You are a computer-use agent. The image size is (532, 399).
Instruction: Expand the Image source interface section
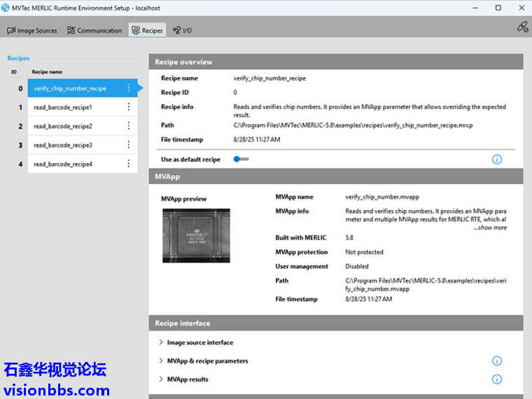(199, 342)
